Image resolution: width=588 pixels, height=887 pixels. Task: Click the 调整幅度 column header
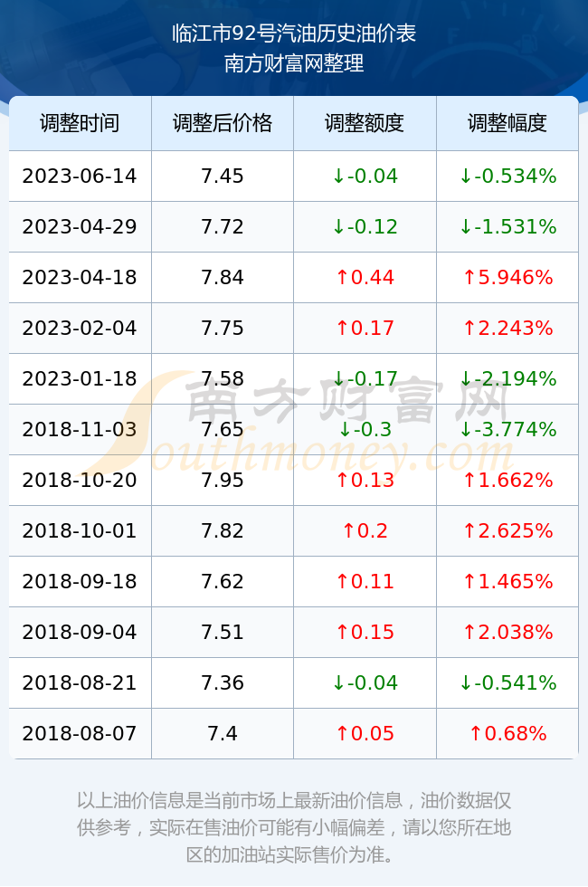point(507,123)
